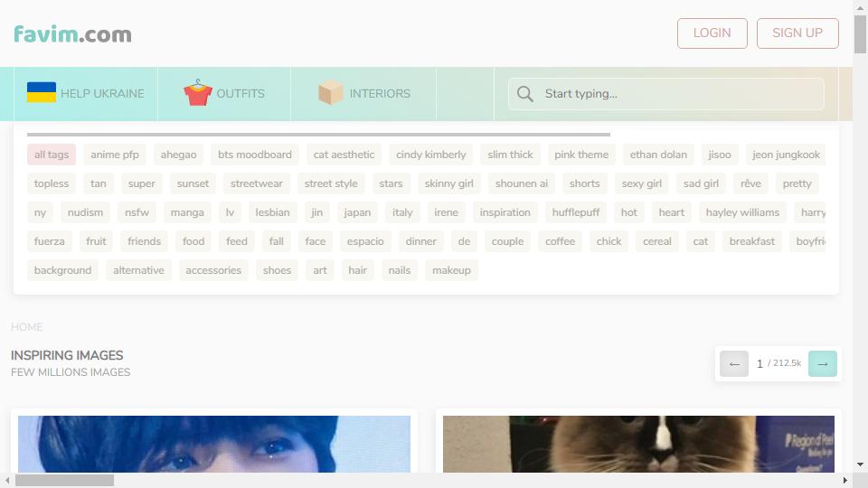Open the 'food' tag
Image resolution: width=868 pixels, height=488 pixels.
click(193, 240)
